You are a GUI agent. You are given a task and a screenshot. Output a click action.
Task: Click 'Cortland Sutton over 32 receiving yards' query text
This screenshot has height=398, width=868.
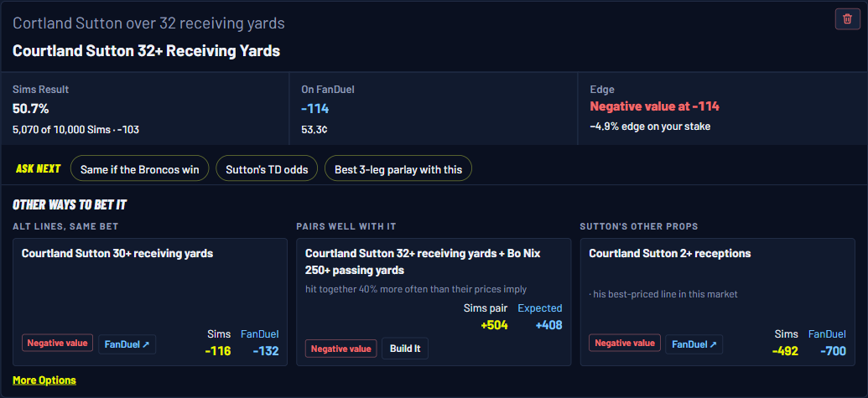point(148,23)
